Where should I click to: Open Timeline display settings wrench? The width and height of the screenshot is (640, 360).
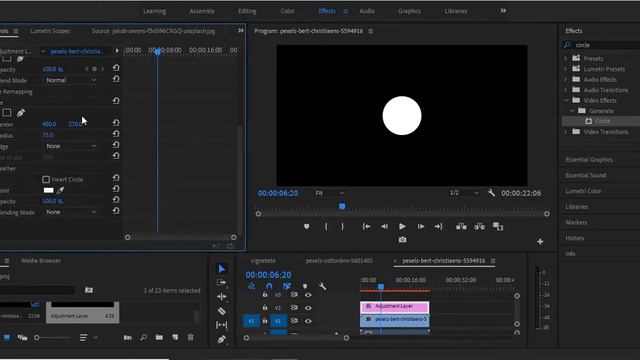322,286
